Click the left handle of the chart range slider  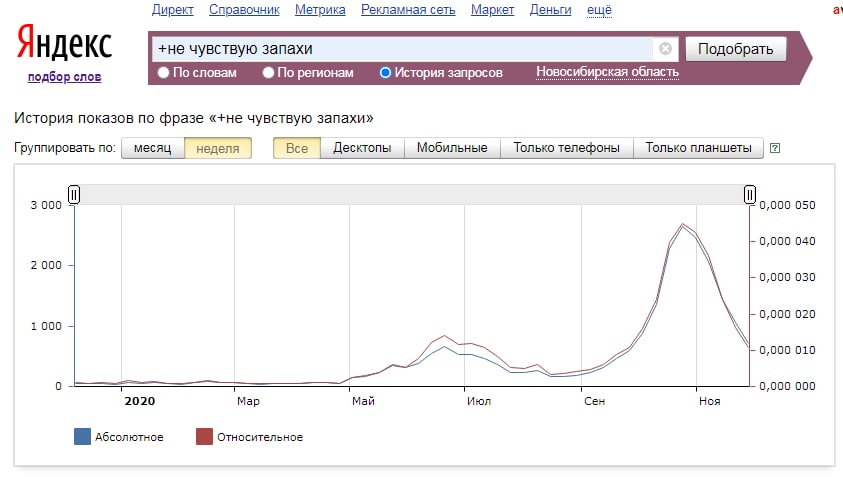74,194
